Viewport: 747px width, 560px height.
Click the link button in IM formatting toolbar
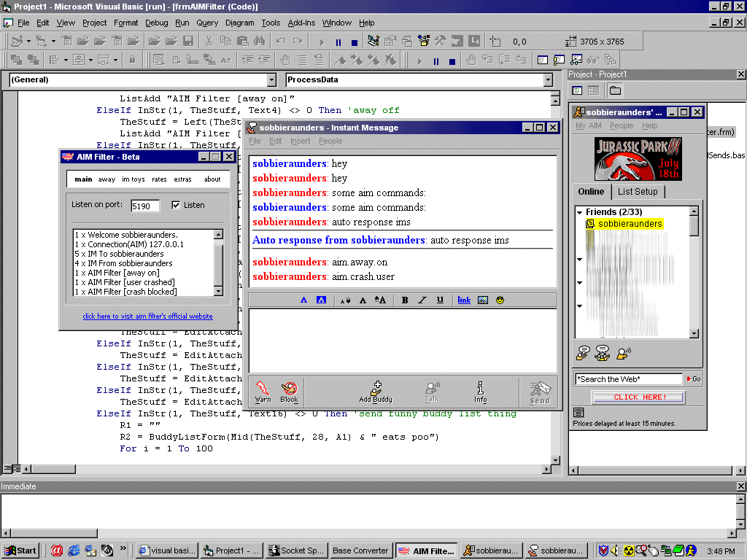coord(464,300)
